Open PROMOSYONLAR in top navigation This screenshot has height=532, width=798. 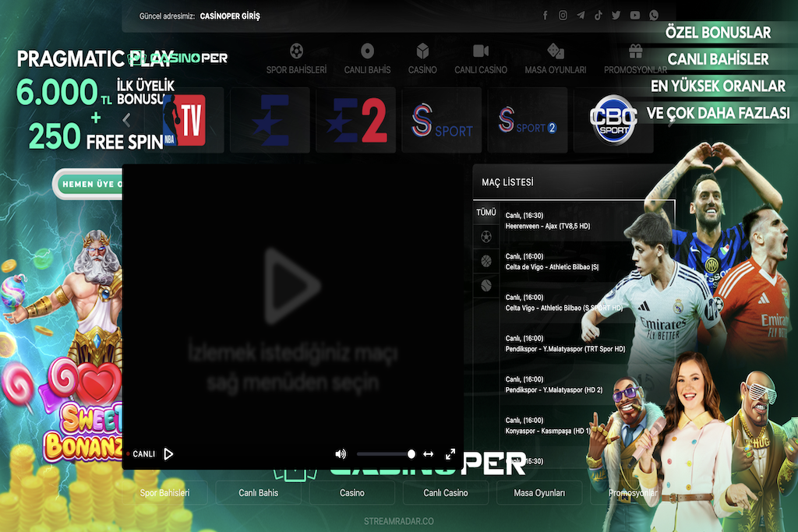coord(635,59)
